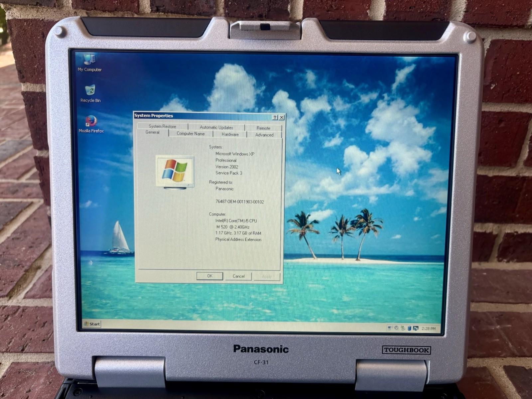Click the Windows XP logo image

[175, 172]
